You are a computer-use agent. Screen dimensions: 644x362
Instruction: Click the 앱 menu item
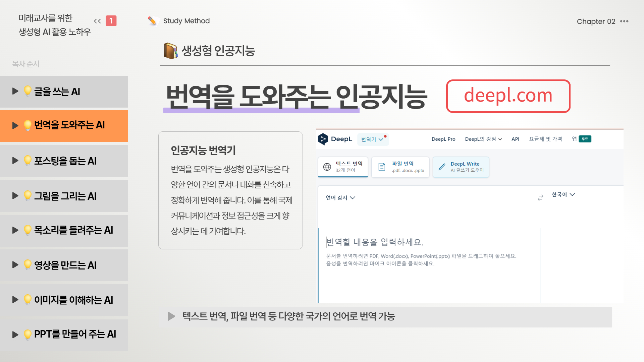tap(574, 139)
